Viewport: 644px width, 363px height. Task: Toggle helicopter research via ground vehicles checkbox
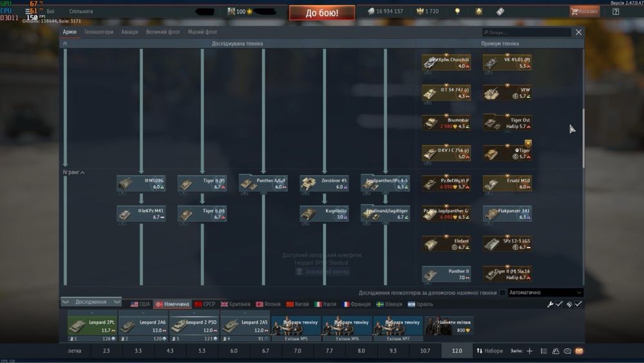pos(502,293)
